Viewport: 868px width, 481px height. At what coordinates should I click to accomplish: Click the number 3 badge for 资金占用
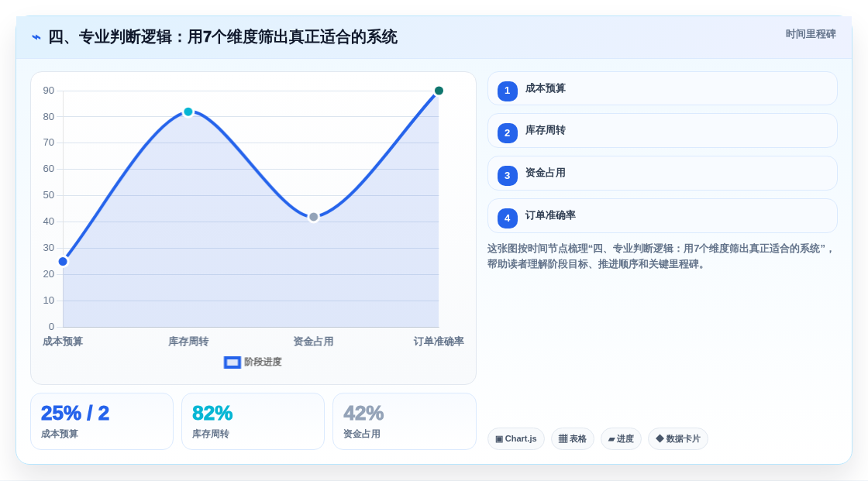click(x=507, y=176)
